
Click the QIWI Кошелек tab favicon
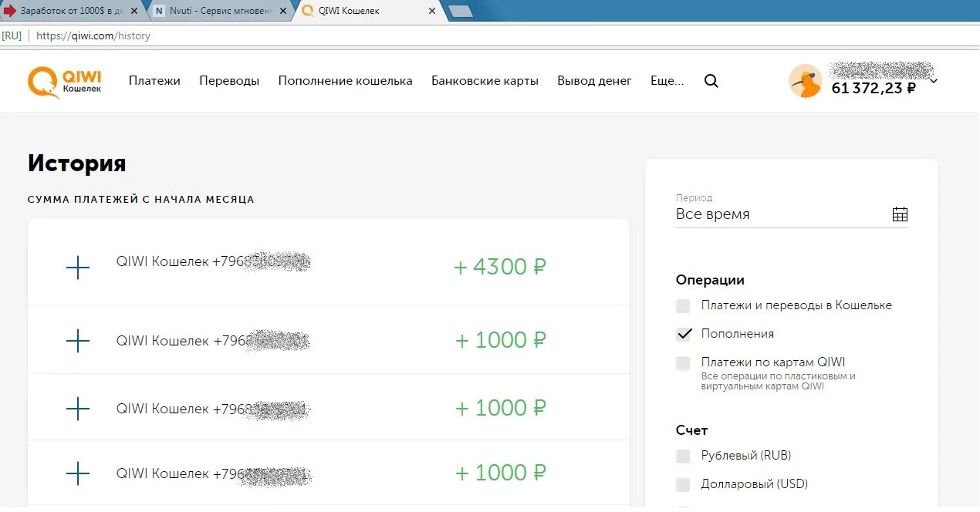pyautogui.click(x=308, y=11)
